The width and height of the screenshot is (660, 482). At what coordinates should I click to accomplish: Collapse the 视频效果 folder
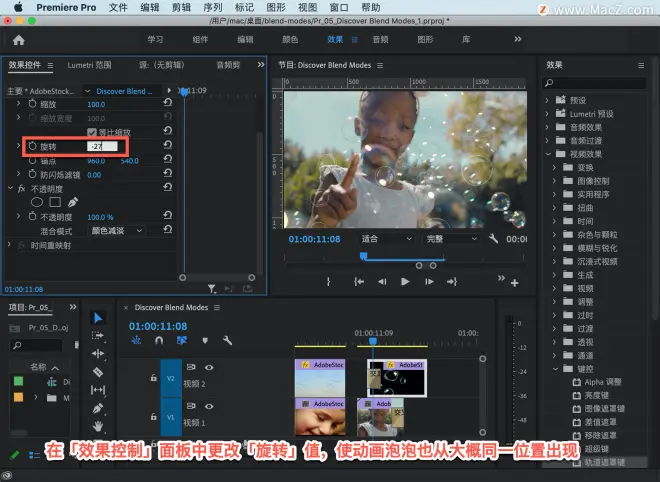pyautogui.click(x=548, y=154)
